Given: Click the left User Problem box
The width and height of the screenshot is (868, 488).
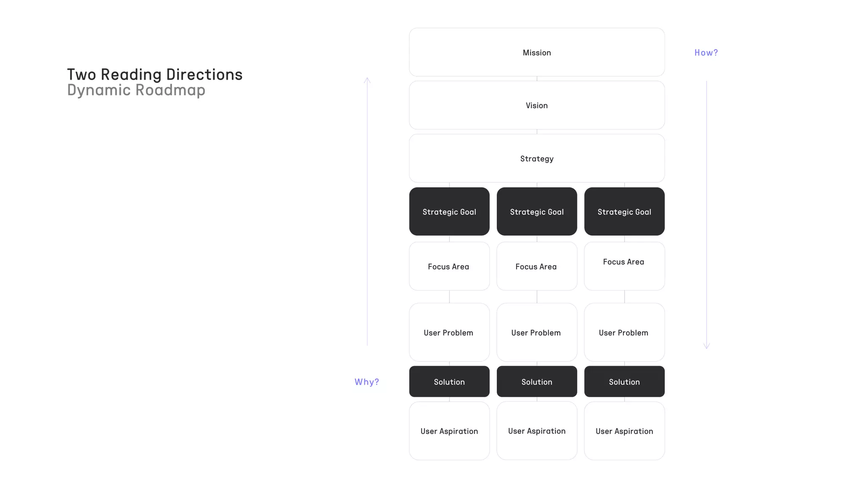Looking at the screenshot, I should tap(449, 333).
